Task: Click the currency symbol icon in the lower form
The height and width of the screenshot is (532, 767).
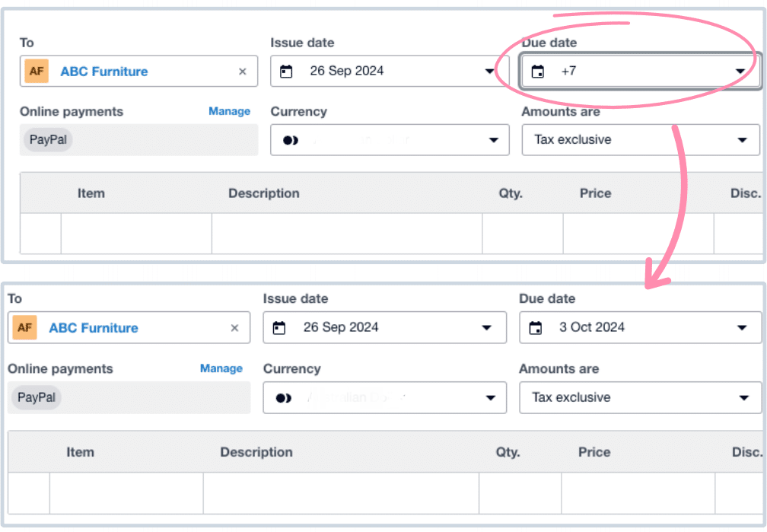Action: [x=283, y=398]
